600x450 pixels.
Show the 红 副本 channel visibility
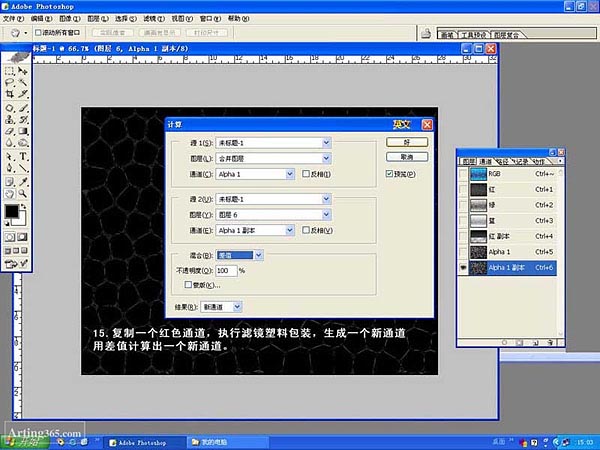[x=463, y=236]
